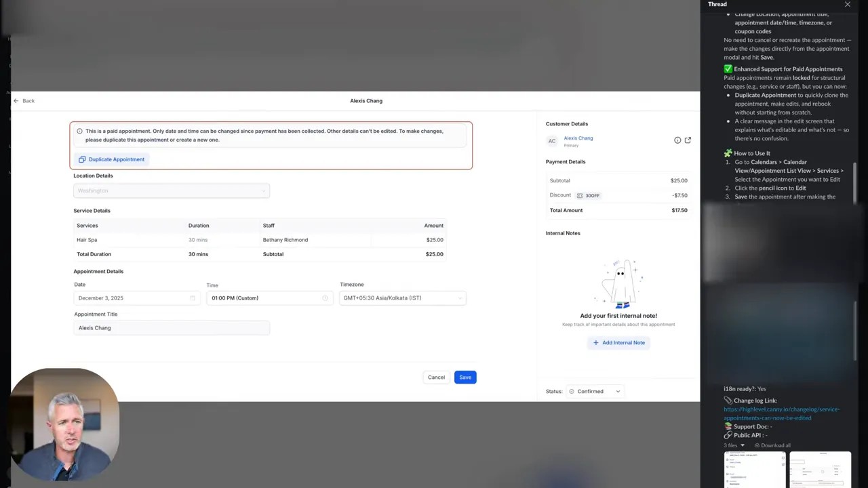Viewport: 868px width, 488px height.
Task: Click the Alexis Chang title at the top
Action: pyautogui.click(x=366, y=101)
